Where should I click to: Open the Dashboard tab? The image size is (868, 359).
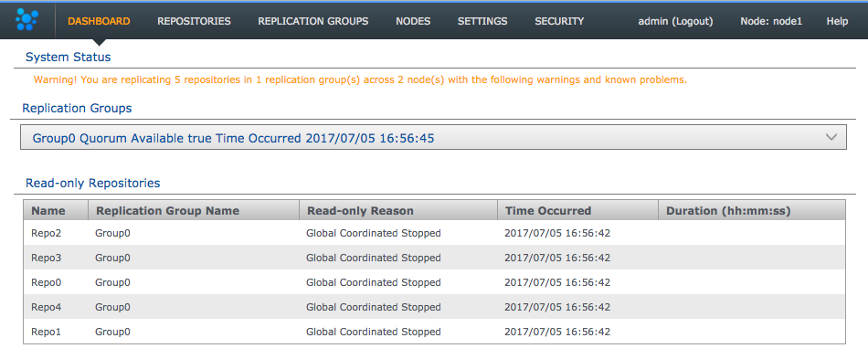click(x=99, y=21)
